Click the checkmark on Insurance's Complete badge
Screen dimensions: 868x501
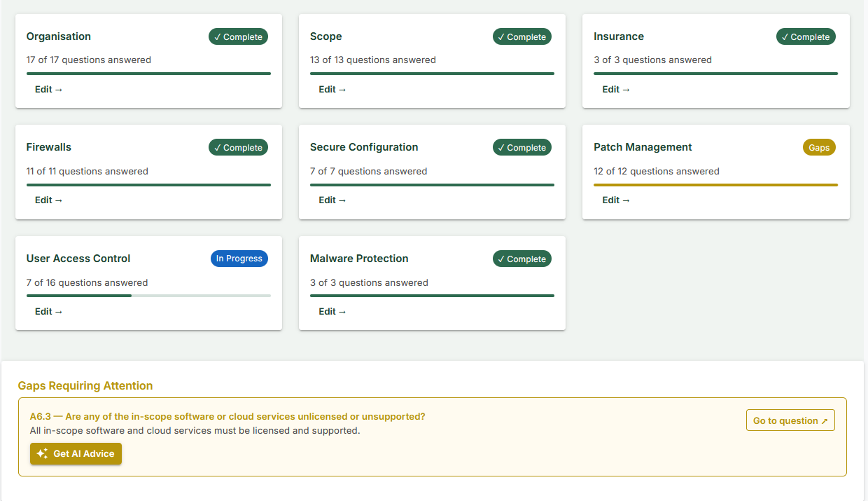[x=785, y=36]
